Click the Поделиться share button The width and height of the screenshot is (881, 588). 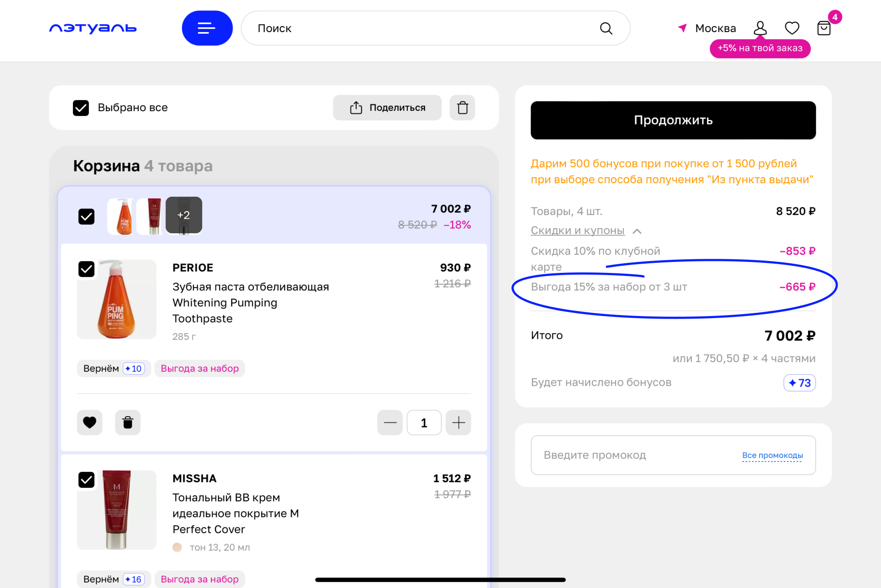point(387,108)
